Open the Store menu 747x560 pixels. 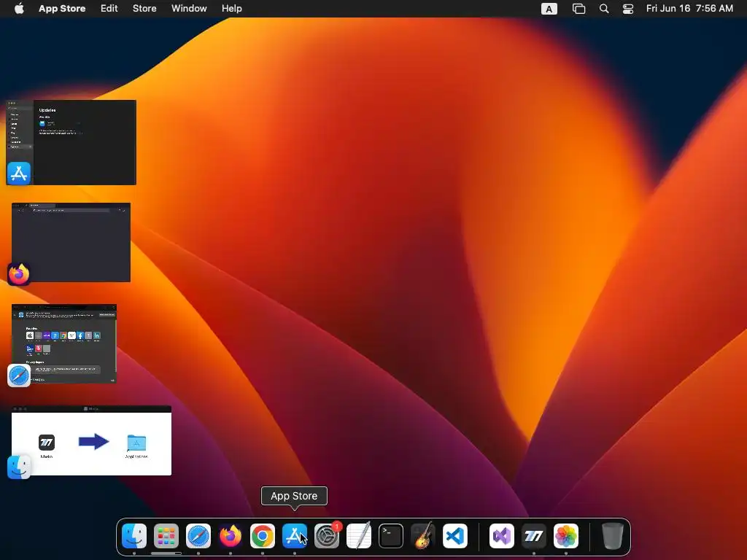click(144, 8)
